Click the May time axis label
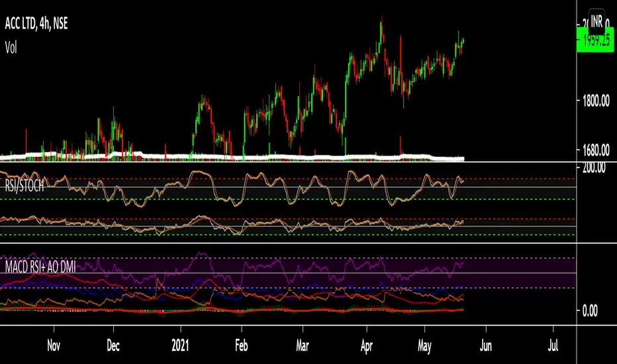Image resolution: width=617 pixels, height=364 pixels. [425, 345]
